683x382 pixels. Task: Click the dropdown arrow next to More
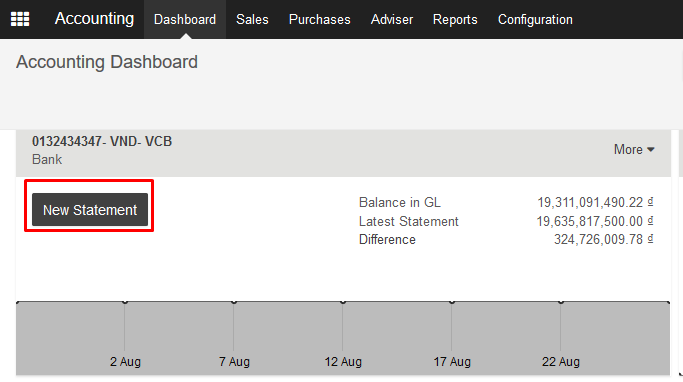651,149
